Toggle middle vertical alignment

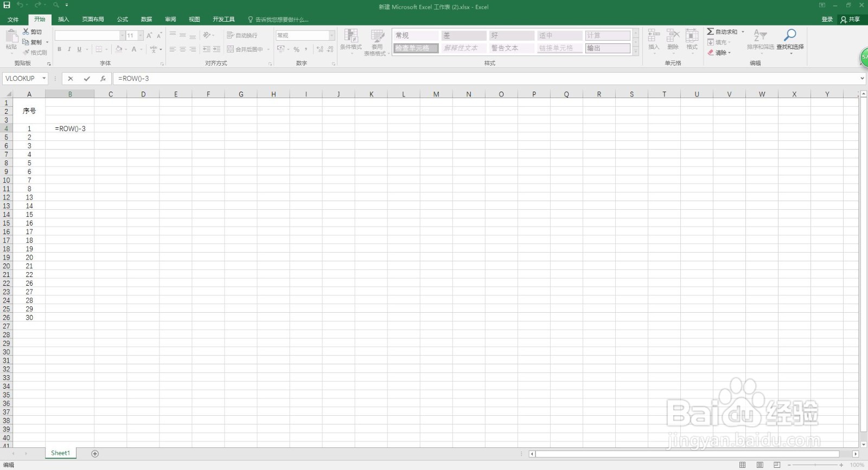click(183, 35)
